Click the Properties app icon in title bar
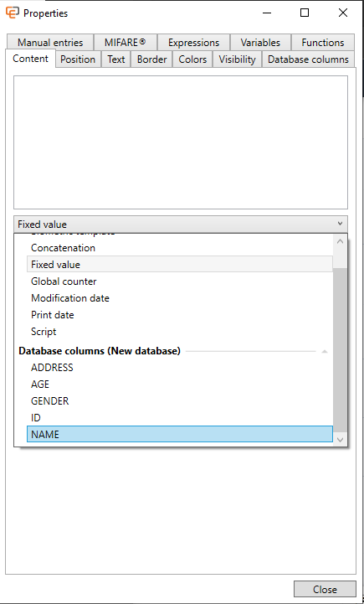Viewport: 364px width, 604px height. pos(13,13)
